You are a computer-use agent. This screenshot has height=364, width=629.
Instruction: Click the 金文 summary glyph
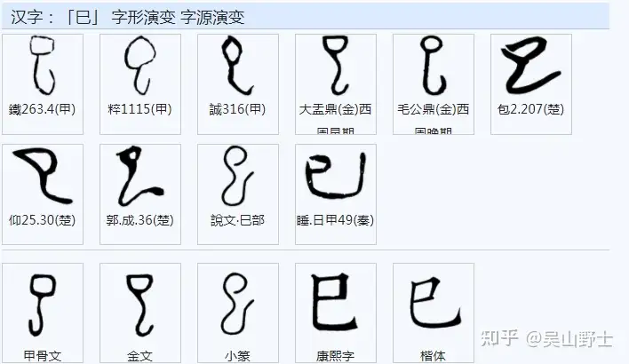tap(140, 305)
